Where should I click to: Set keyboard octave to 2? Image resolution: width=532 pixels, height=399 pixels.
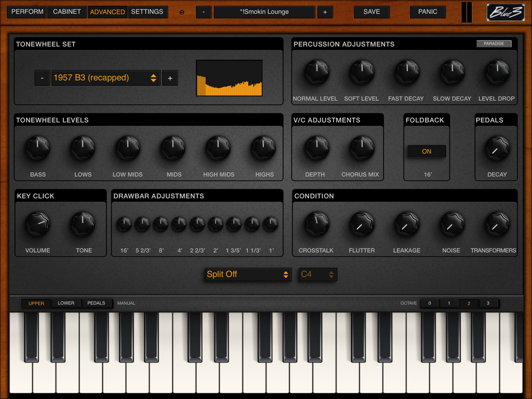[469, 303]
